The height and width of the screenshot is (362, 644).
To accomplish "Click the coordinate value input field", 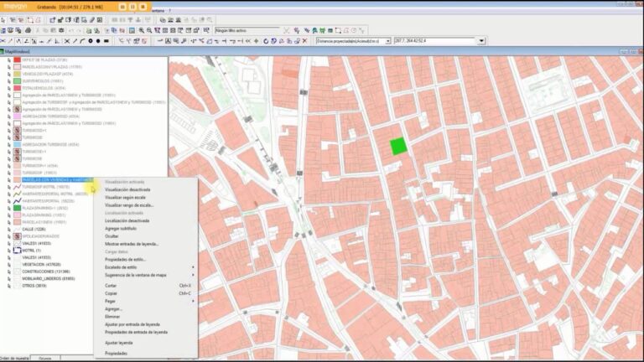I will [x=435, y=41].
